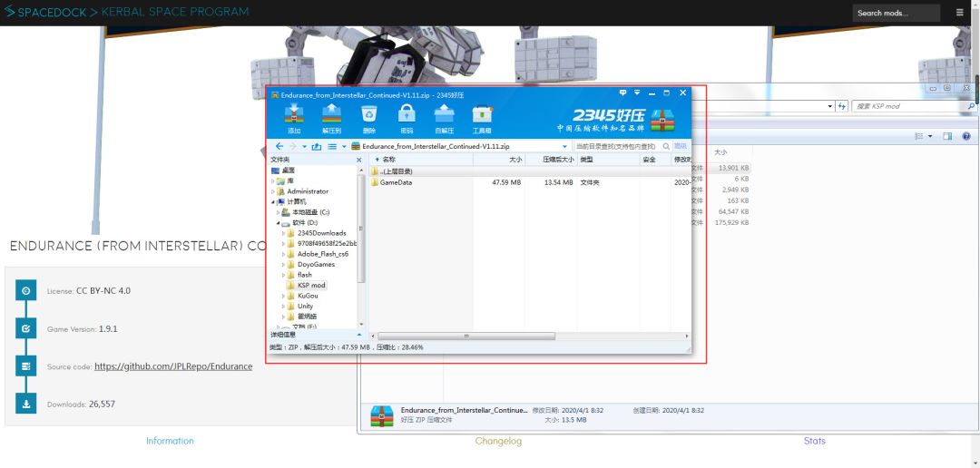Go back with the archive back arrow
The image size is (980, 468).
click(279, 146)
